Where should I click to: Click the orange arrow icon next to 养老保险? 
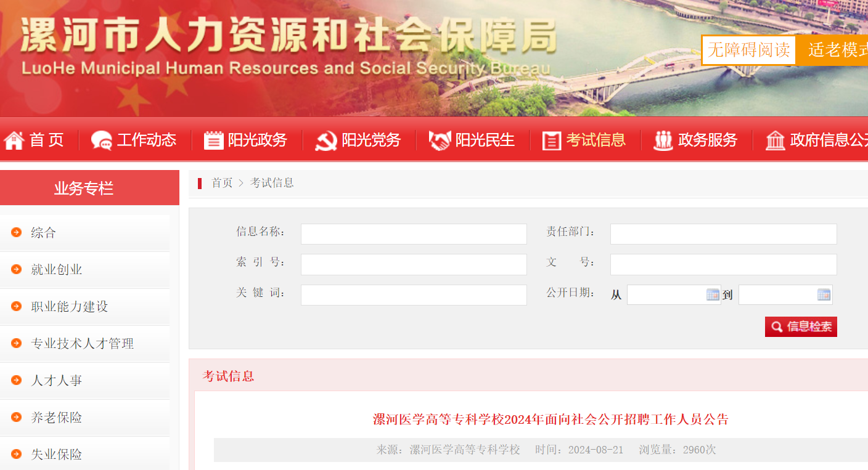(x=17, y=417)
